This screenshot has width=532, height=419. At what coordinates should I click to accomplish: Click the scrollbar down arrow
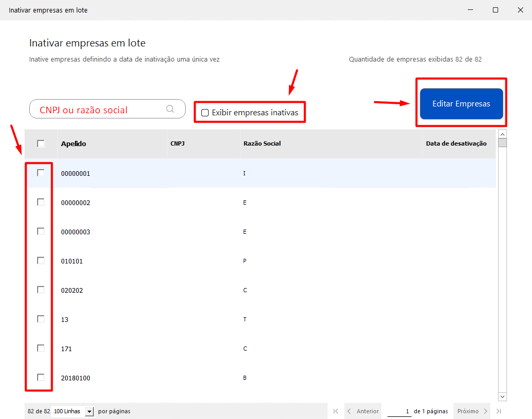coord(502,397)
